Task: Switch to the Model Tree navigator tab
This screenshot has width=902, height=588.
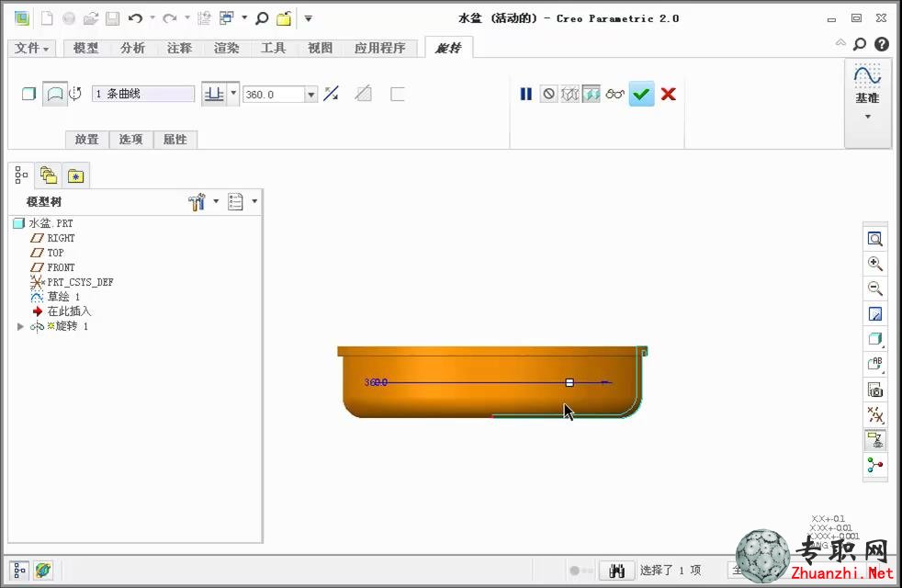Action: 21,175
